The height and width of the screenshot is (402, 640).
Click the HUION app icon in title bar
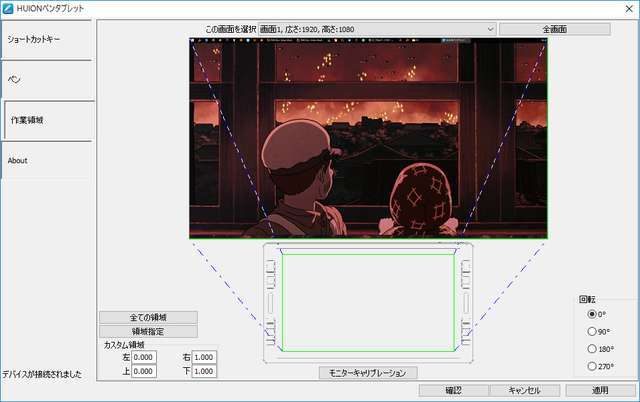(8, 8)
